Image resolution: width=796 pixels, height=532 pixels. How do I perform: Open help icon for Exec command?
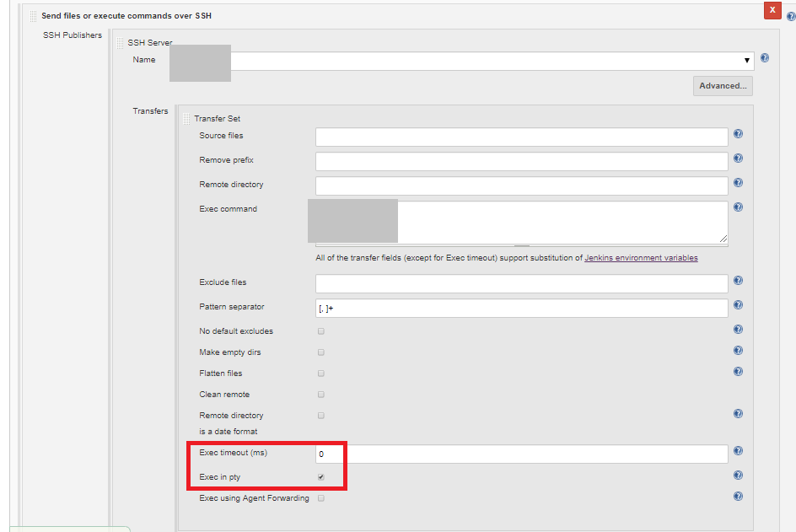coord(738,207)
